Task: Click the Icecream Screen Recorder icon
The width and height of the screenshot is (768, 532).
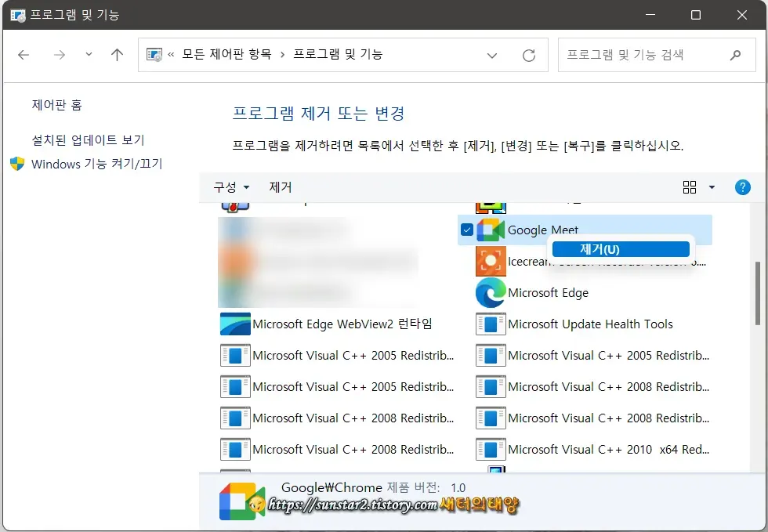Action: point(491,261)
